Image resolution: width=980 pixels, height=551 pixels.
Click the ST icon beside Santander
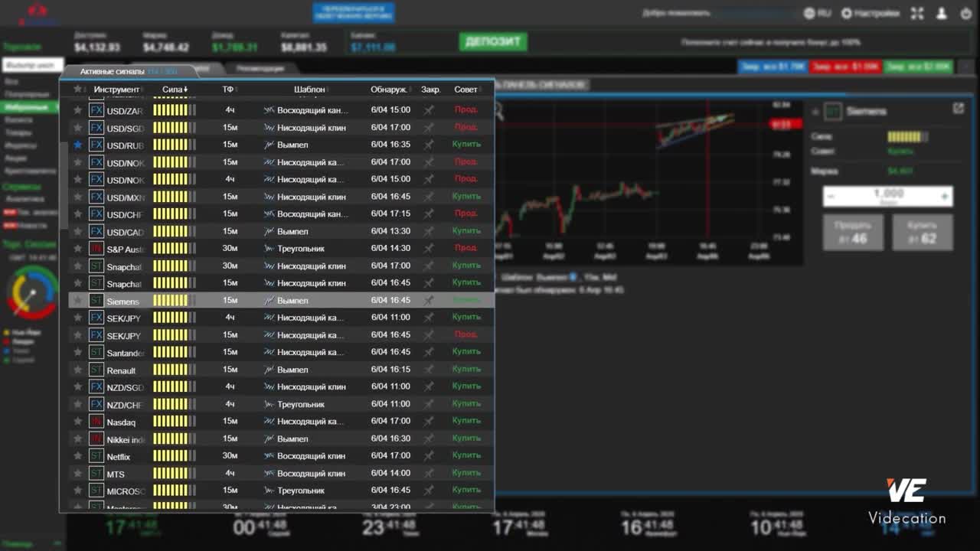pos(96,352)
